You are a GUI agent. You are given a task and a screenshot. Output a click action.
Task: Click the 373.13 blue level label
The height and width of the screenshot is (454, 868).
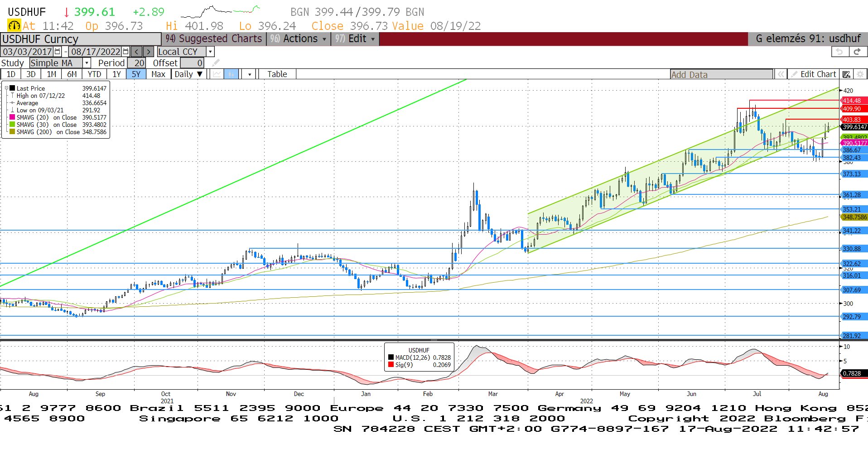854,174
